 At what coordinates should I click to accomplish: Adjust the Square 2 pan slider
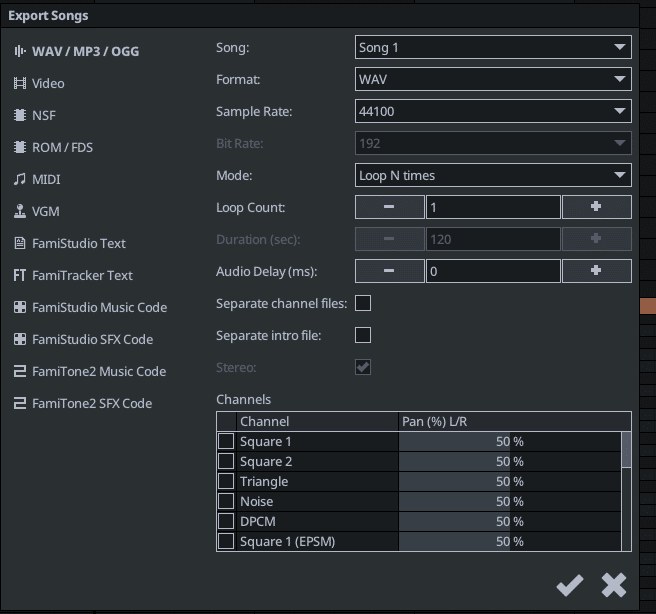[510, 461]
